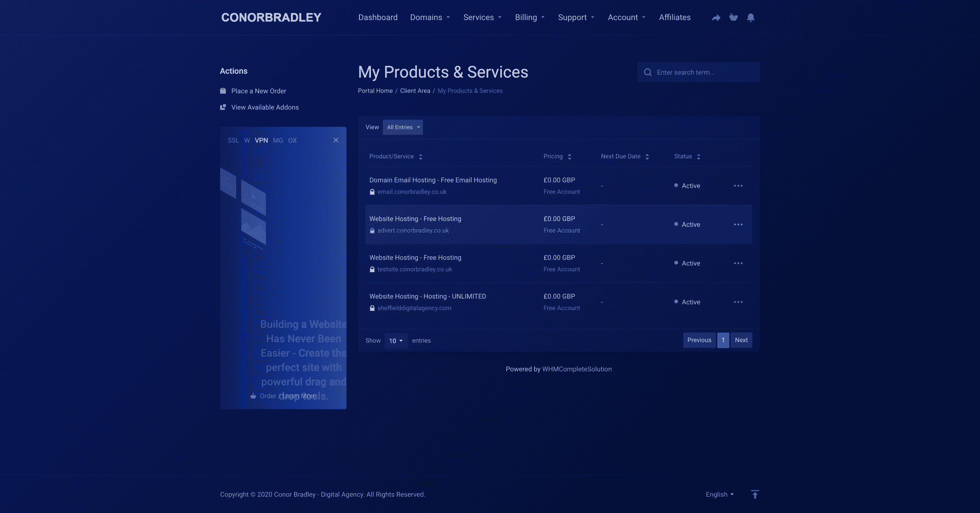This screenshot has width=980, height=513.
Task: Click the search magnifier icon
Action: point(648,72)
